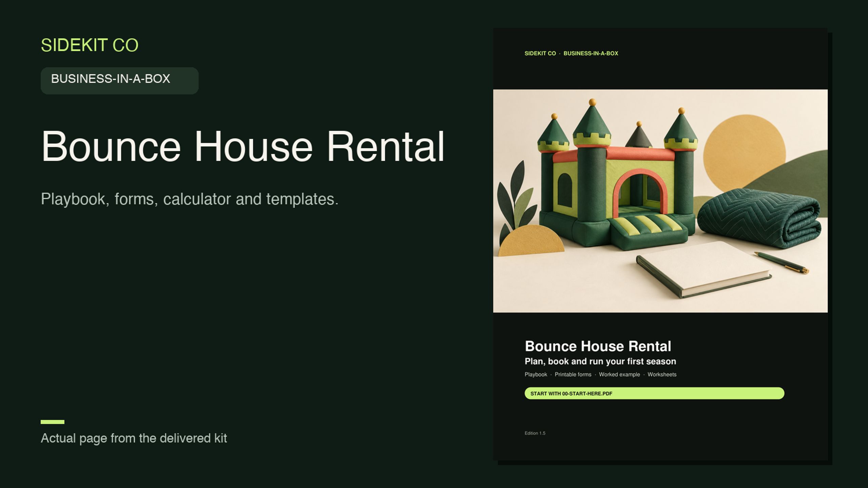This screenshot has width=868, height=488.
Task: Click the 'Printable forms' label
Action: pos(573,374)
